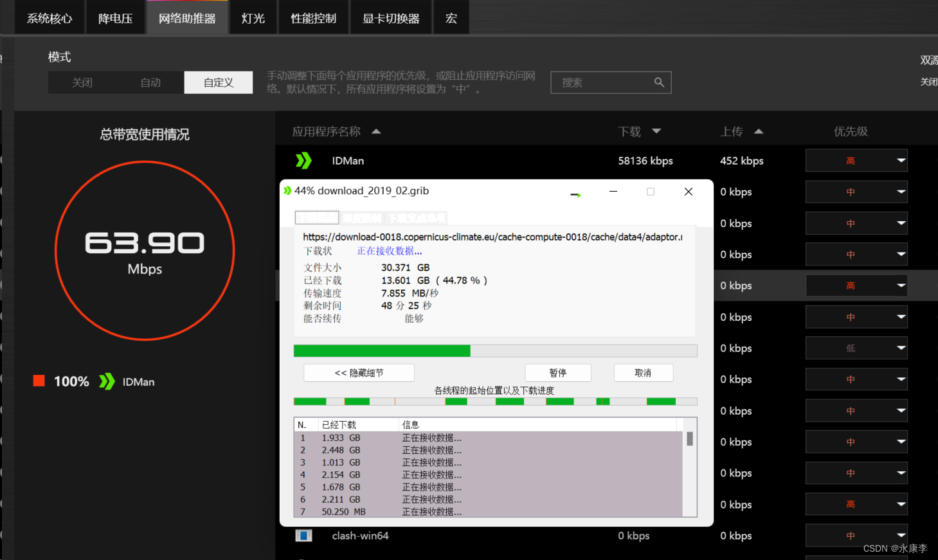Set mode to 关闭

[x=82, y=82]
